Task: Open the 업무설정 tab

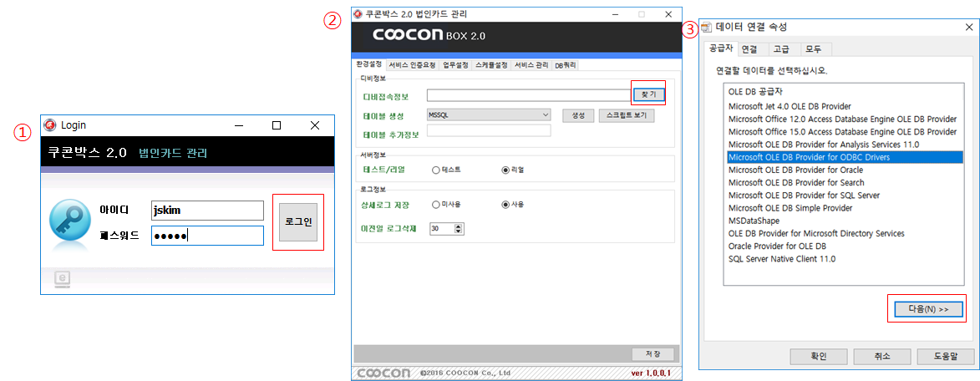Action: pos(455,65)
